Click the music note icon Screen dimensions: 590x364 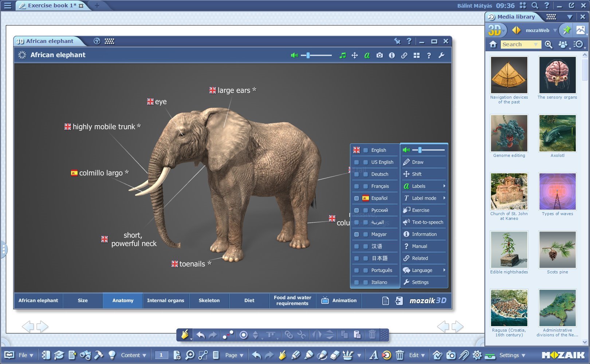(342, 55)
